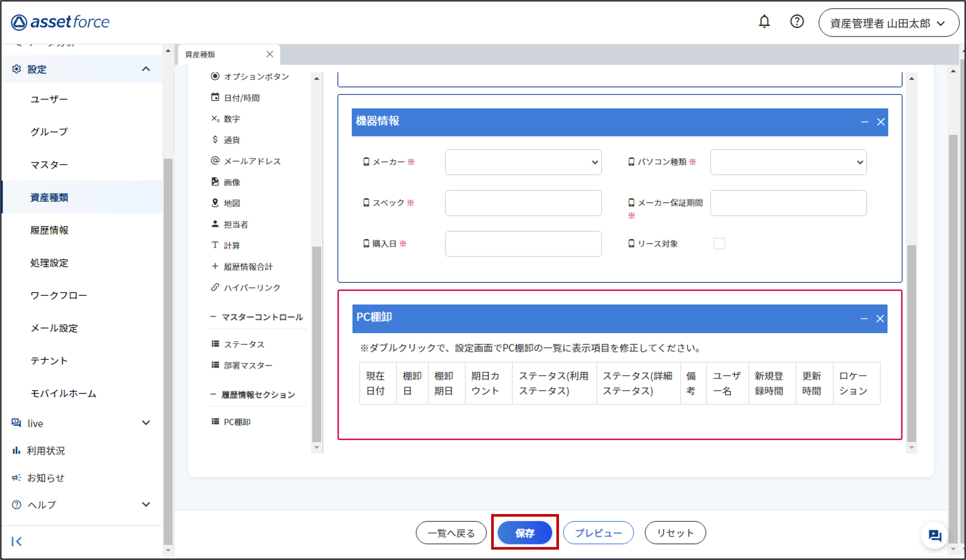Add the オプションボタン control

pos(250,76)
